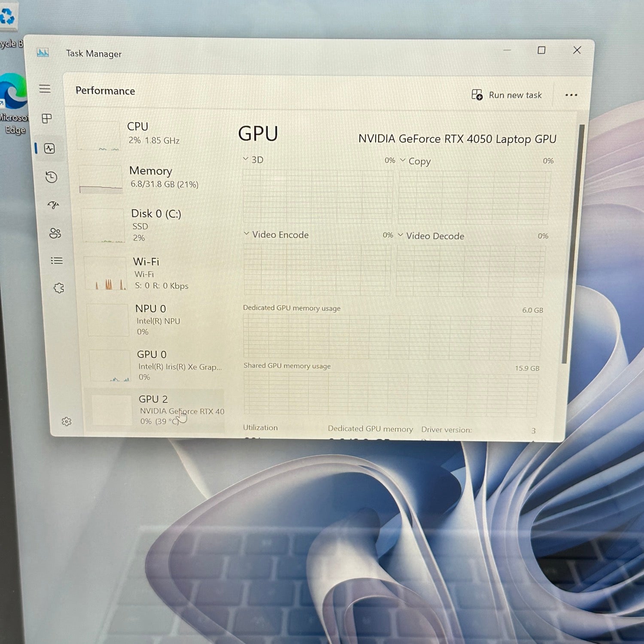Select Memory in the performance list
Screen dimensions: 644x644
pyautogui.click(x=150, y=177)
